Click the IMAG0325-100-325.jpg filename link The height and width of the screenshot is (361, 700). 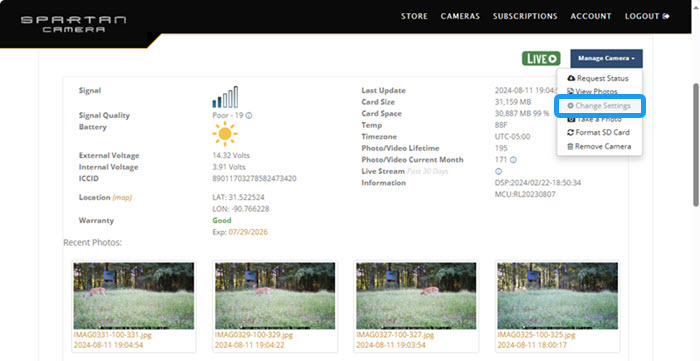(x=537, y=335)
